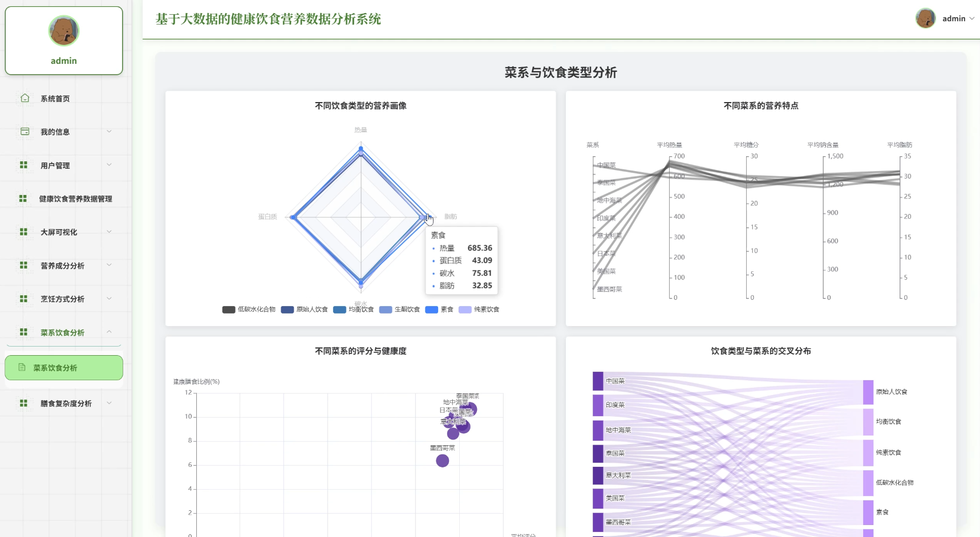Click the bear avatar in the sidebar profile card
Screen dimensions: 980x537
(64, 31)
